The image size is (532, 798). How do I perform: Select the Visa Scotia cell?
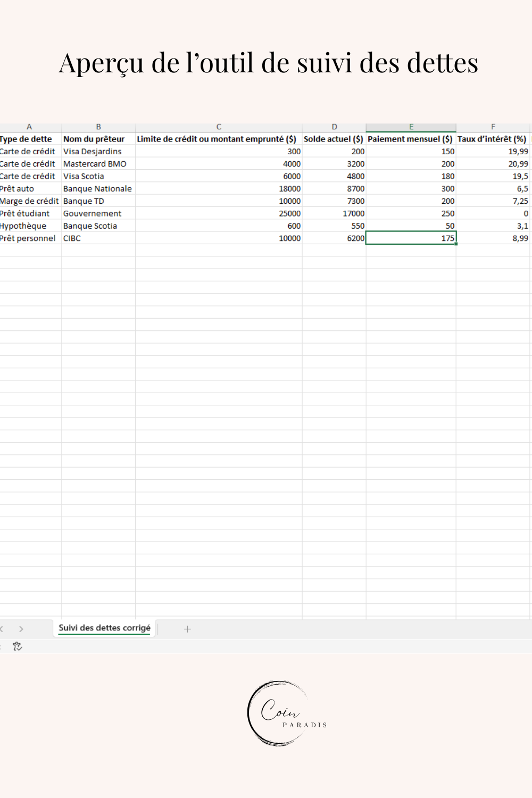98,176
